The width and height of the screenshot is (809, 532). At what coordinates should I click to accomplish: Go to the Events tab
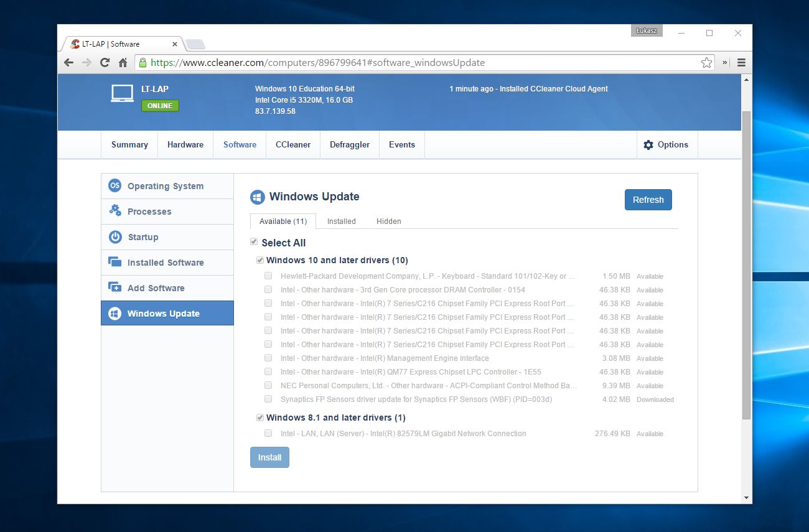point(402,144)
